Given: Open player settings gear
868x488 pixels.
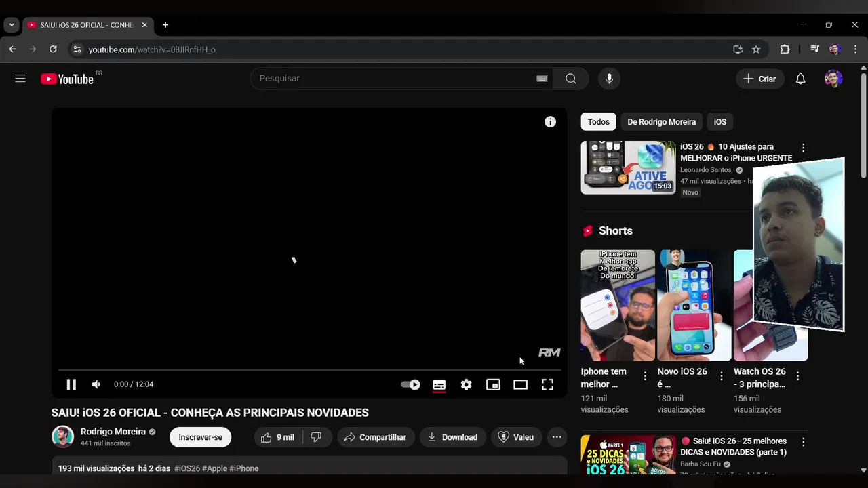Looking at the screenshot, I should (x=466, y=384).
